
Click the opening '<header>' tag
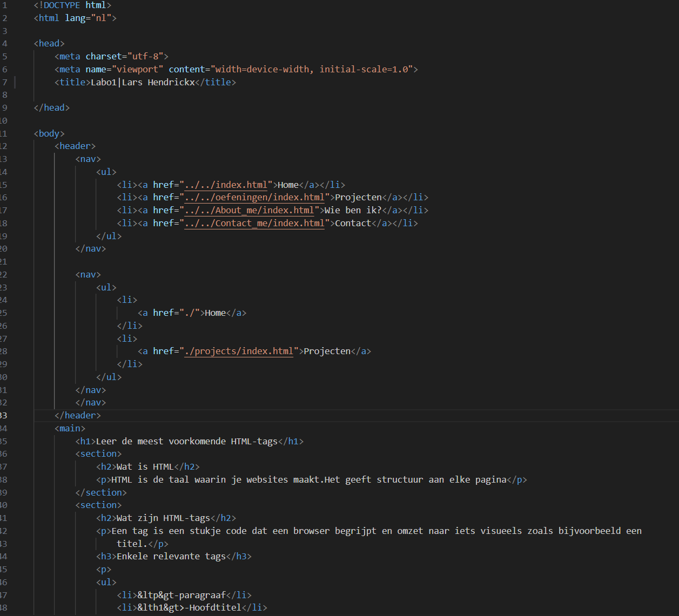[x=75, y=146]
